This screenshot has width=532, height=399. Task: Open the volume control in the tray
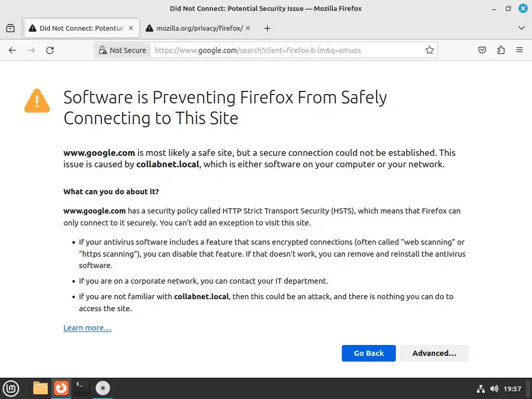(494, 389)
